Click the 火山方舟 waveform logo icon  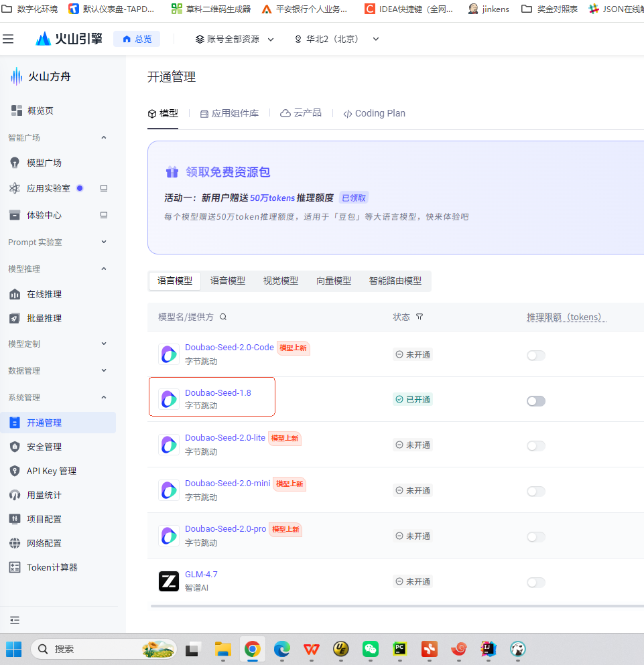point(17,76)
